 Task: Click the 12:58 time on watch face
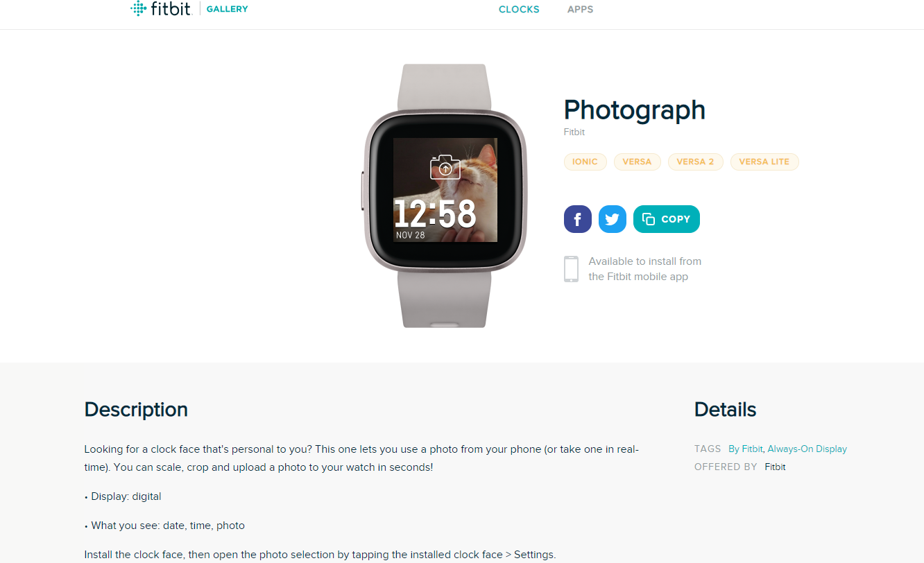(x=435, y=214)
